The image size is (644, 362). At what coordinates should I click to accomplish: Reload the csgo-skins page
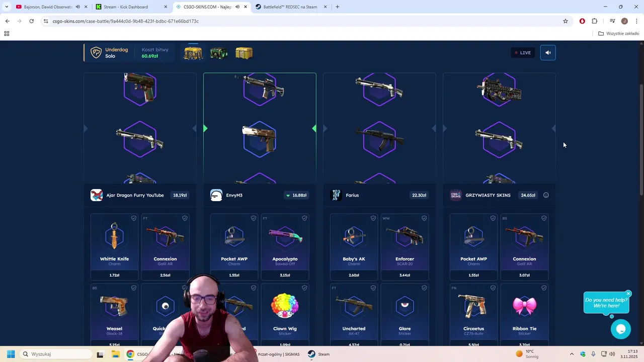tap(31, 21)
